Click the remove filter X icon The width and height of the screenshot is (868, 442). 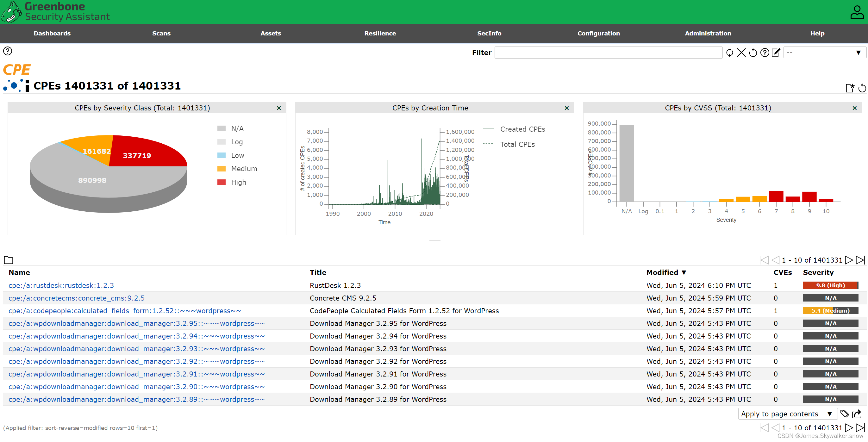click(741, 53)
